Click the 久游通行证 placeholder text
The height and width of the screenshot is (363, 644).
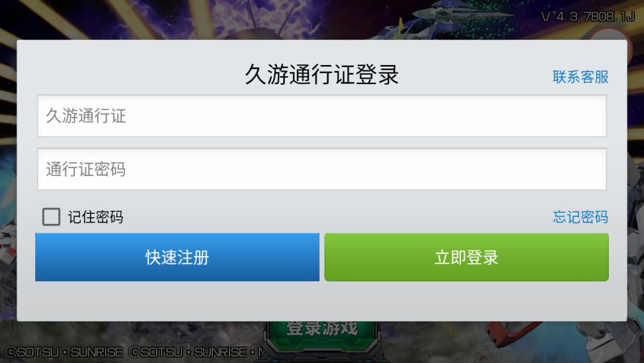(x=86, y=116)
